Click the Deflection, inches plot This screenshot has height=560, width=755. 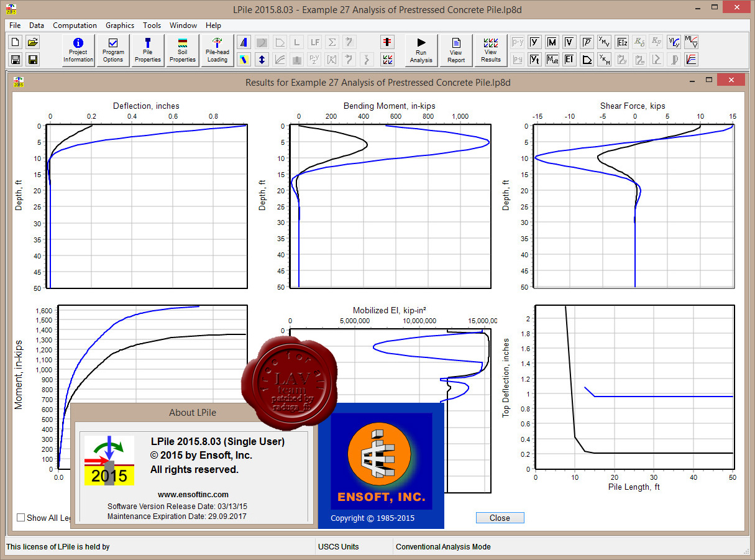pos(146,206)
